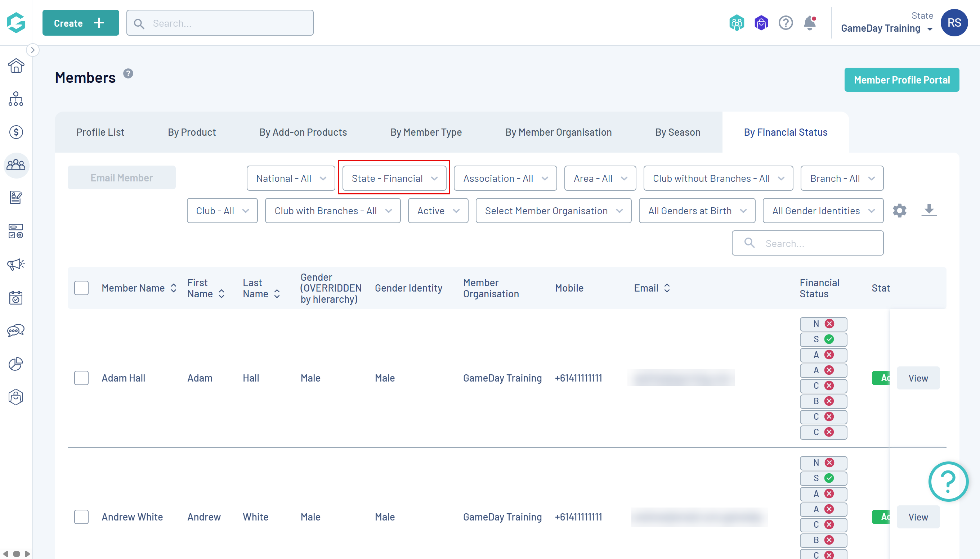This screenshot has width=980, height=559.
Task: Click the download arrow icon
Action: pos(929,210)
